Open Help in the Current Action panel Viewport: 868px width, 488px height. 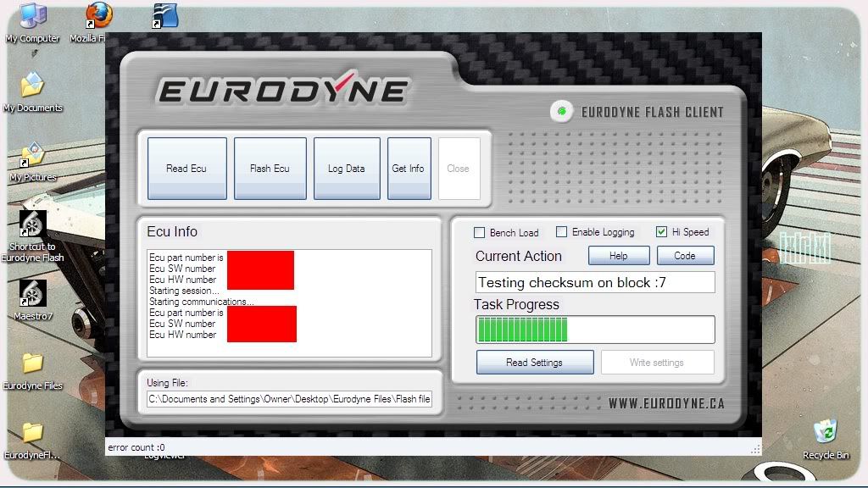(619, 256)
